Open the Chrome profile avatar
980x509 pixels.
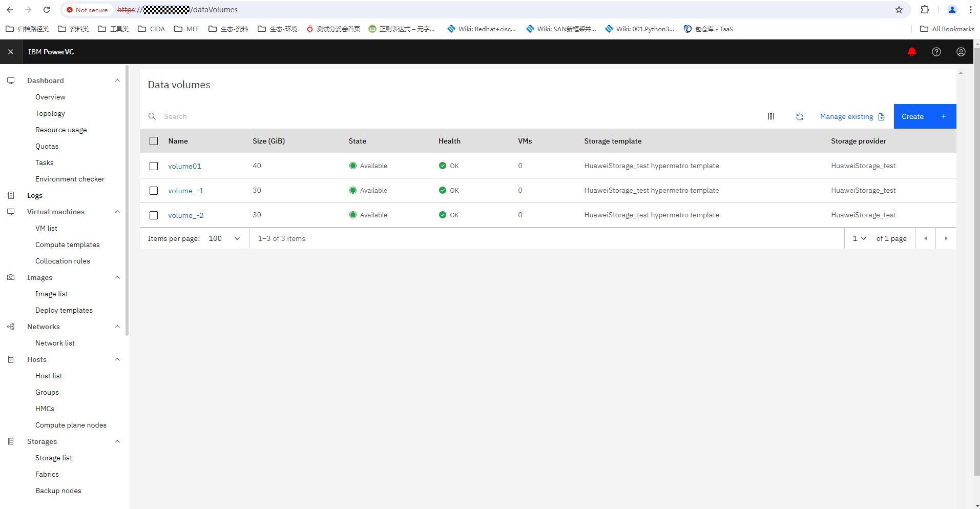click(x=952, y=10)
